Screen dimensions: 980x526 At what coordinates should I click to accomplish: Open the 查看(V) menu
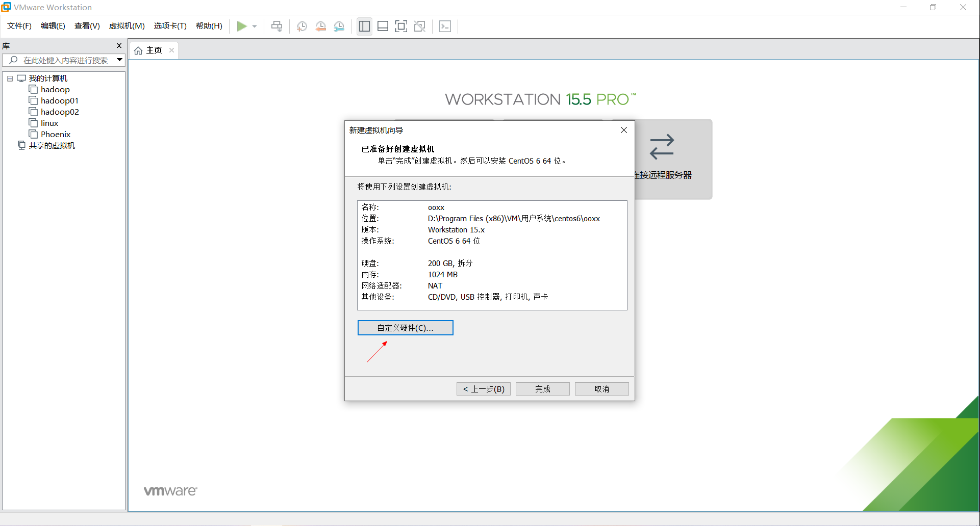point(87,26)
